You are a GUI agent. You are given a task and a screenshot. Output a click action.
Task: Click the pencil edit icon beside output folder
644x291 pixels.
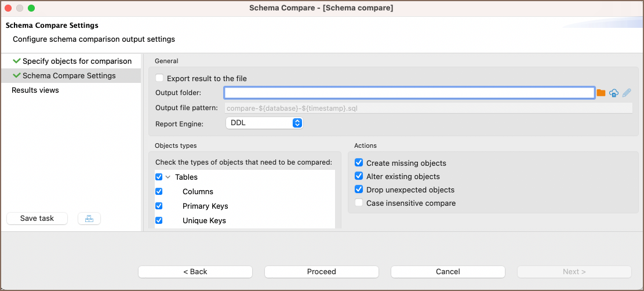(627, 93)
